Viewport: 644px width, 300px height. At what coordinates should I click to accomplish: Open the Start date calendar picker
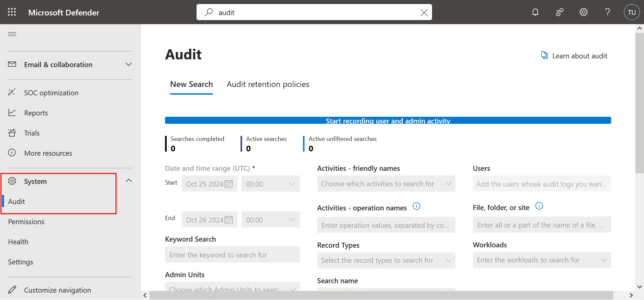pyautogui.click(x=229, y=184)
